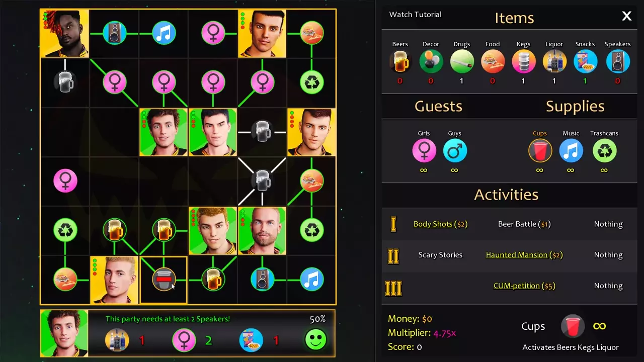Choose the Kegs item icon
Image resolution: width=644 pixels, height=362 pixels.
[523, 62]
